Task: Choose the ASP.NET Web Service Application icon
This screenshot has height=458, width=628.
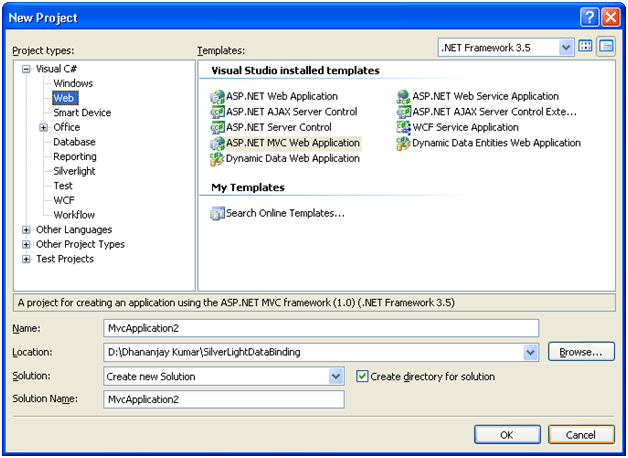Action: coord(403,97)
